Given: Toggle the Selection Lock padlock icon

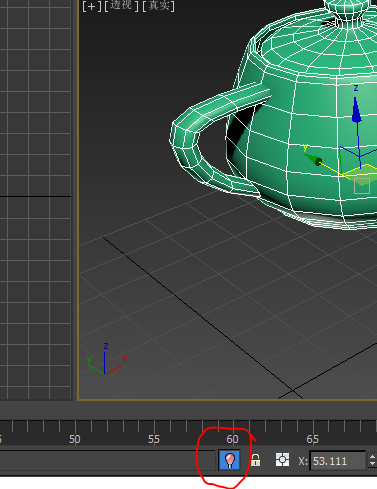Looking at the screenshot, I should (x=255, y=460).
